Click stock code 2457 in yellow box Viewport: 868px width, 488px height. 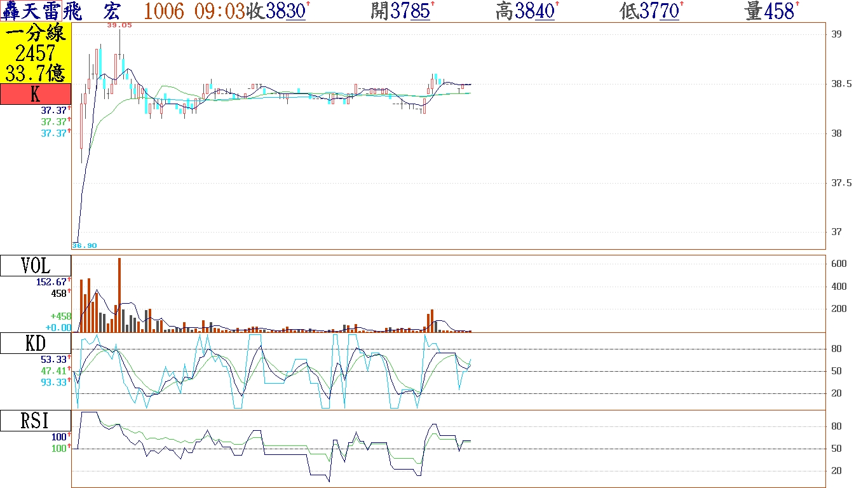click(36, 53)
